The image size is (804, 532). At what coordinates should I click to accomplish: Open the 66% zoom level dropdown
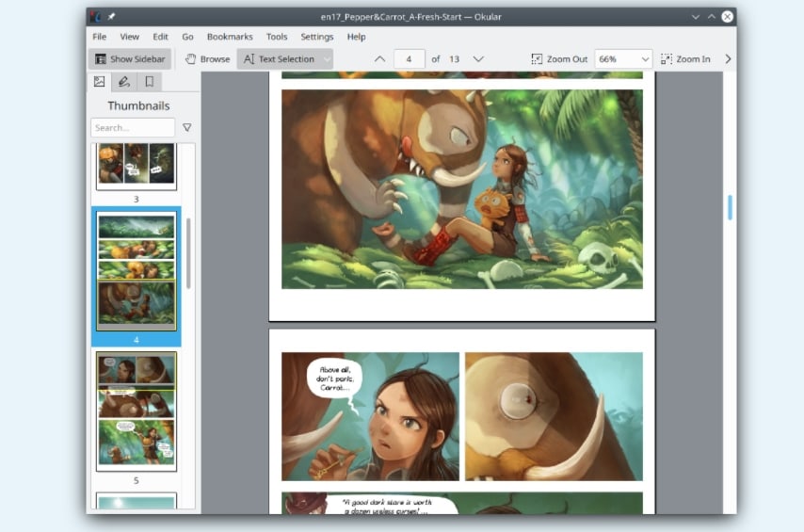pyautogui.click(x=623, y=59)
